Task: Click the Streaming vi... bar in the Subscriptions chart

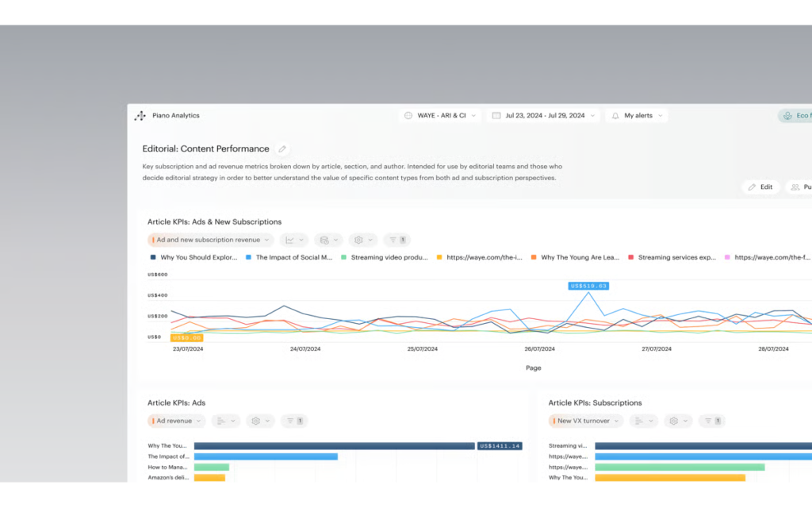Action: 703,446
